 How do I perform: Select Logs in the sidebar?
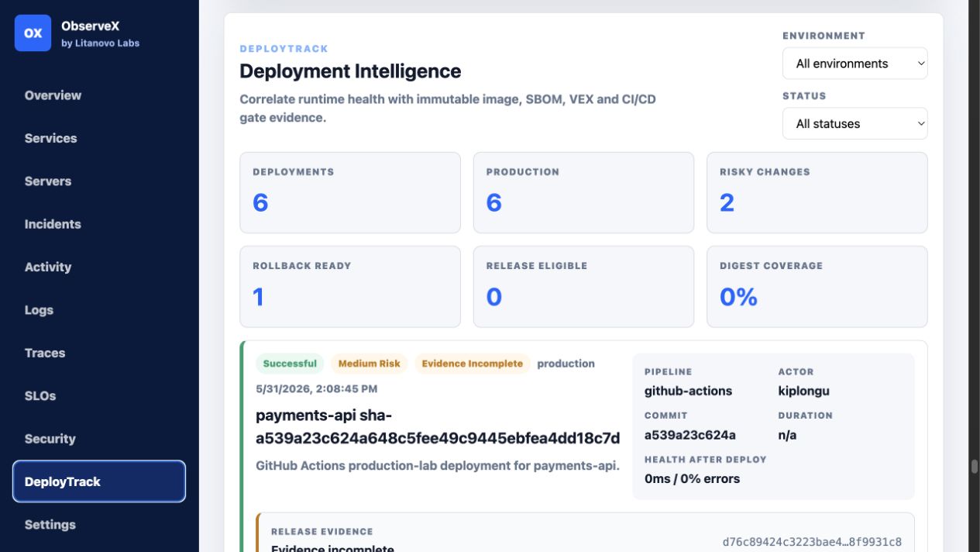[x=39, y=310]
